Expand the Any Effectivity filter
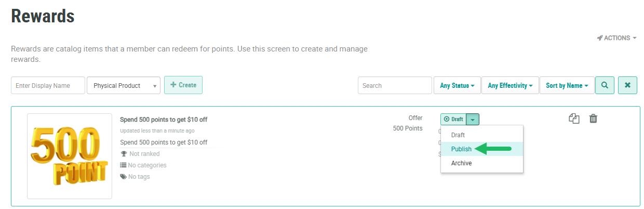This screenshot has width=644, height=209. click(510, 86)
